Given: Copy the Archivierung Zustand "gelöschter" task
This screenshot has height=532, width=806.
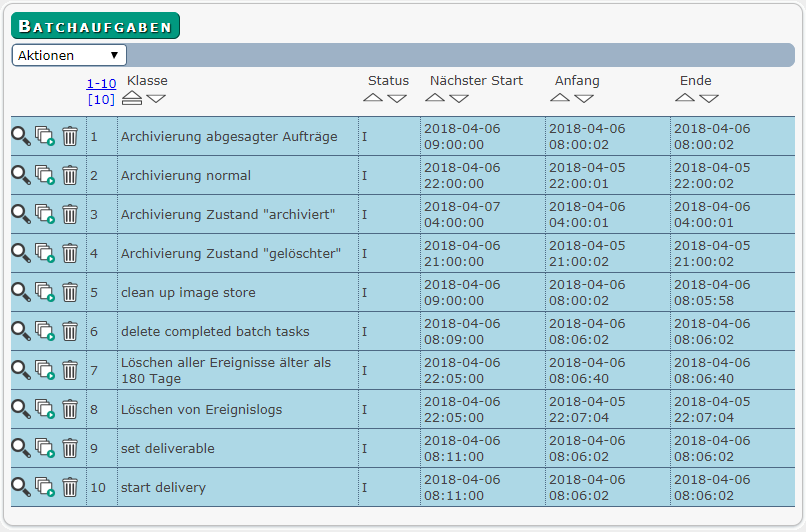Looking at the screenshot, I should tap(45, 253).
